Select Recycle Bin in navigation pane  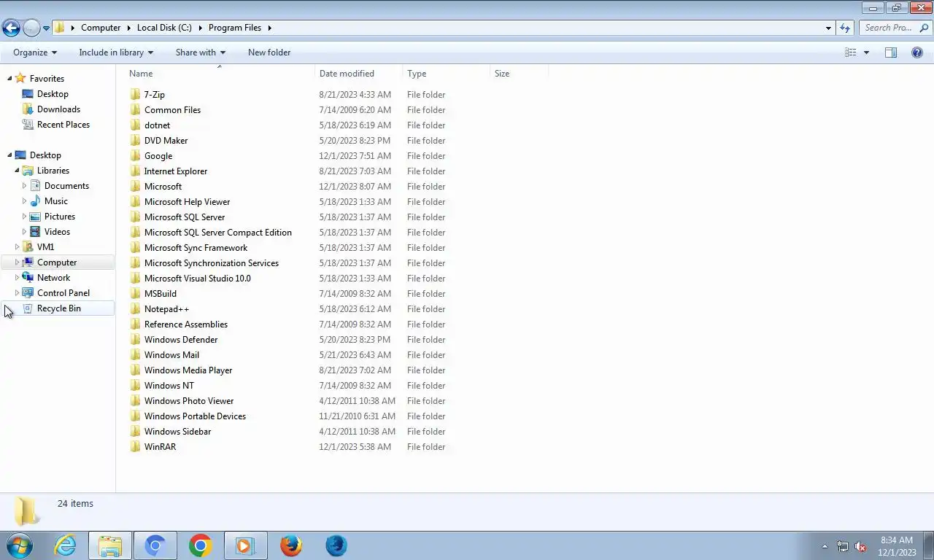pos(58,308)
